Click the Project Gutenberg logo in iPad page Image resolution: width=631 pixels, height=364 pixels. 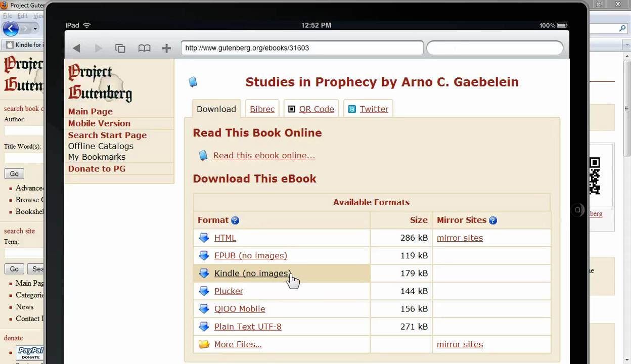[x=100, y=82]
